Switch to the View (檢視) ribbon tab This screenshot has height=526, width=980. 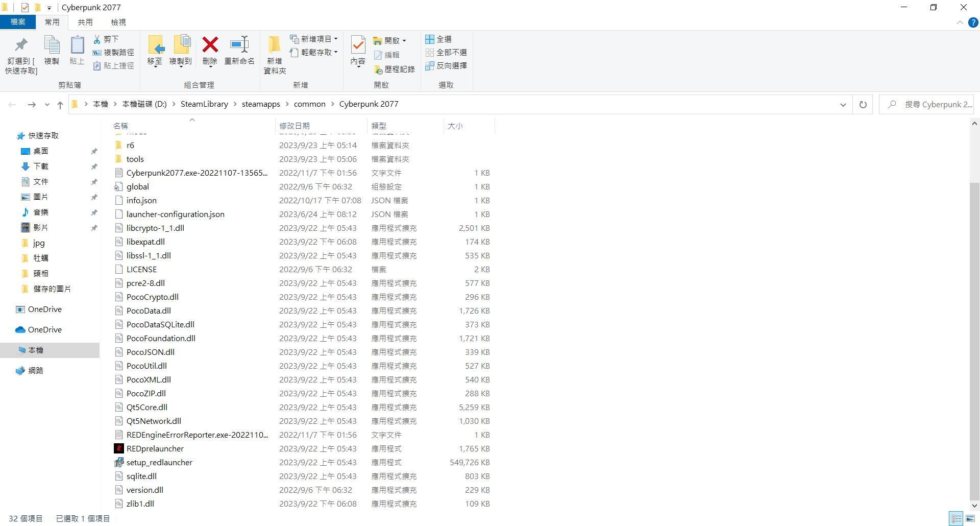tap(118, 22)
